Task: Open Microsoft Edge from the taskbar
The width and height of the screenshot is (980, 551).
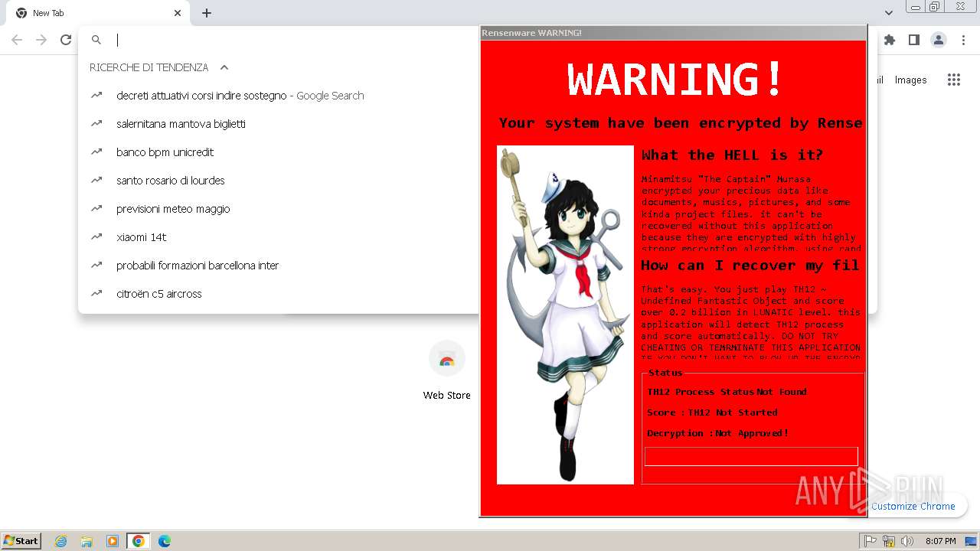Action: [x=165, y=541]
